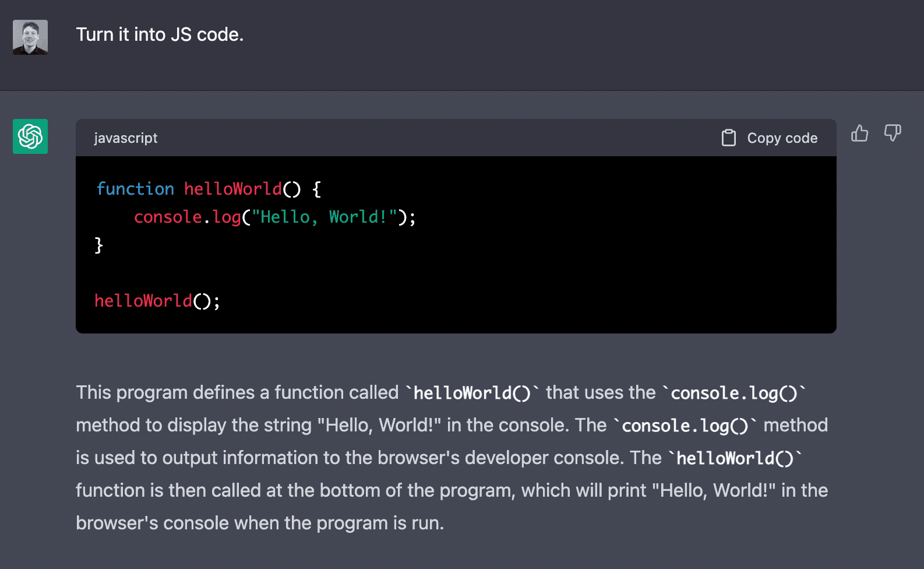Click the clipboard icon in code header

(728, 138)
